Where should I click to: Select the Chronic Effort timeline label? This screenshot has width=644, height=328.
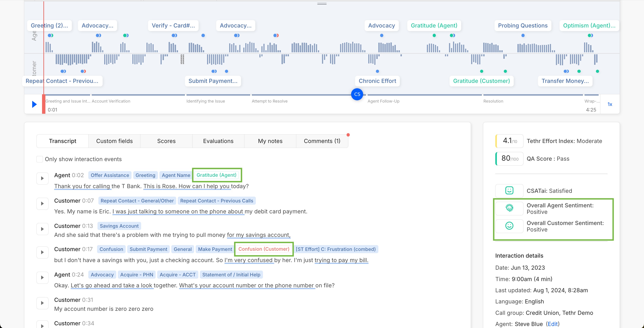click(x=377, y=81)
